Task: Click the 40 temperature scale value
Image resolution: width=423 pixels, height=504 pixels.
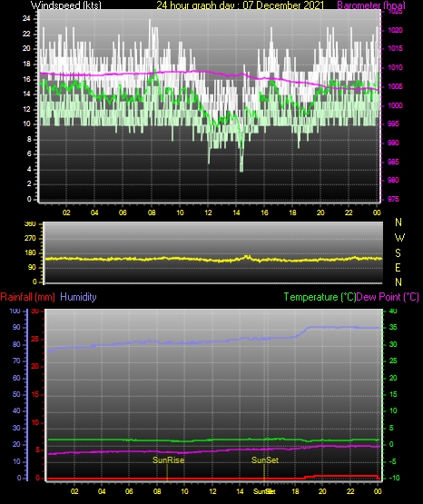Action: coord(393,311)
